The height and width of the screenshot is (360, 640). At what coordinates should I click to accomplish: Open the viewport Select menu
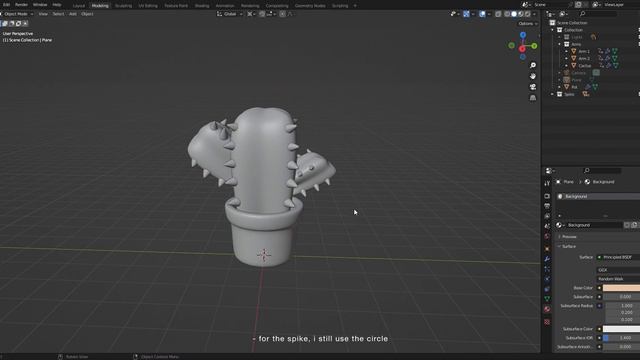tap(58, 14)
